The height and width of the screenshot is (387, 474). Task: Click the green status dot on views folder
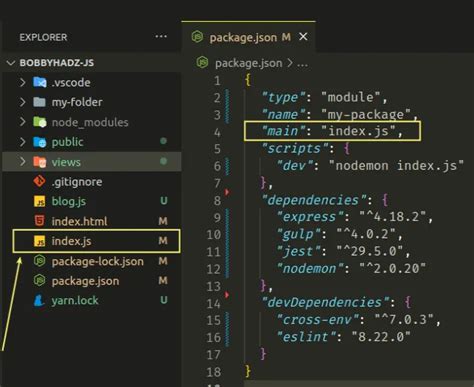(x=163, y=161)
